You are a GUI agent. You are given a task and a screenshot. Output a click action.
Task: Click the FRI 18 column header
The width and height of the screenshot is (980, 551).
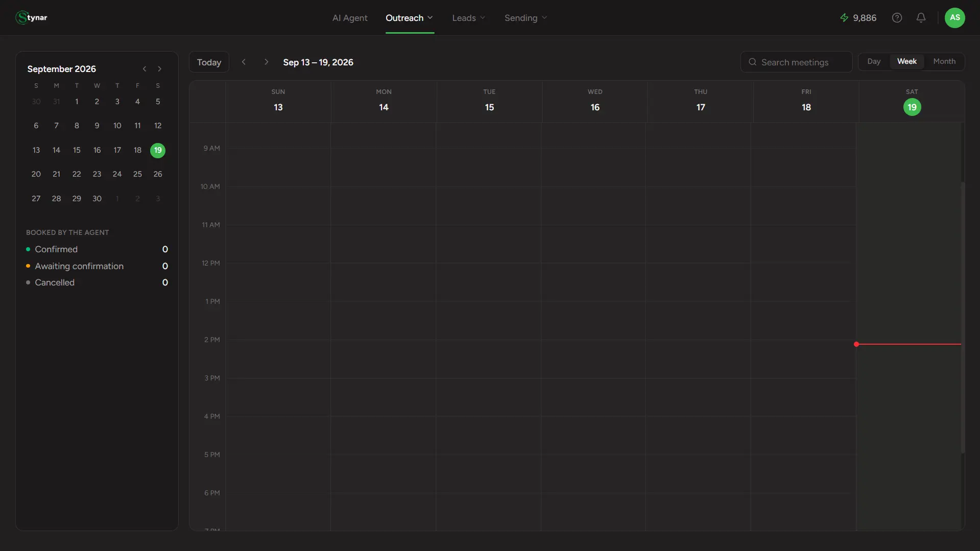tap(806, 101)
